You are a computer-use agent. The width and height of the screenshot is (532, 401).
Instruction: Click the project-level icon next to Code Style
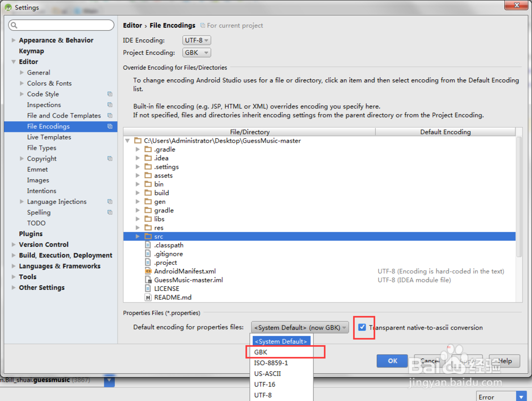coord(110,94)
